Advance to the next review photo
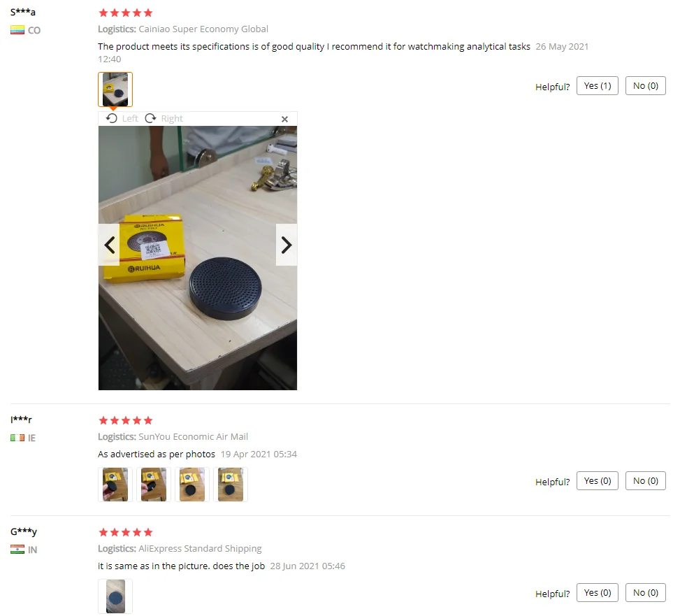Screen dimensions: 680x616 point(287,245)
